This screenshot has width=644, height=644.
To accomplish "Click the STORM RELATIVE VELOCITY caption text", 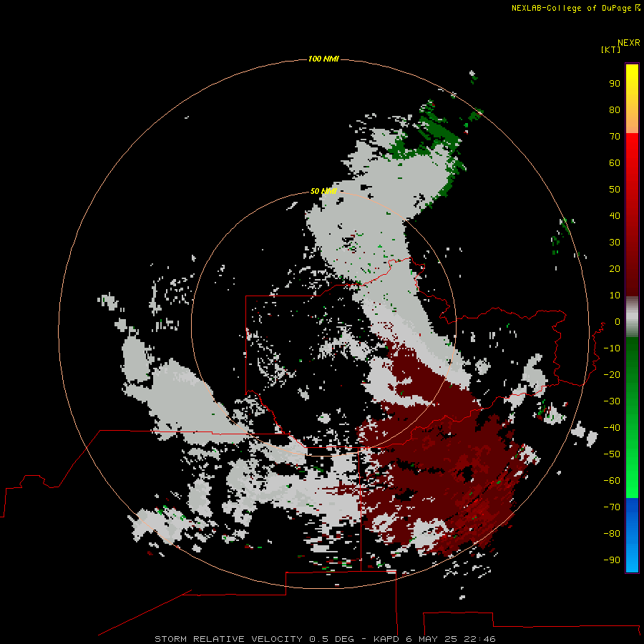I will coord(228,639).
